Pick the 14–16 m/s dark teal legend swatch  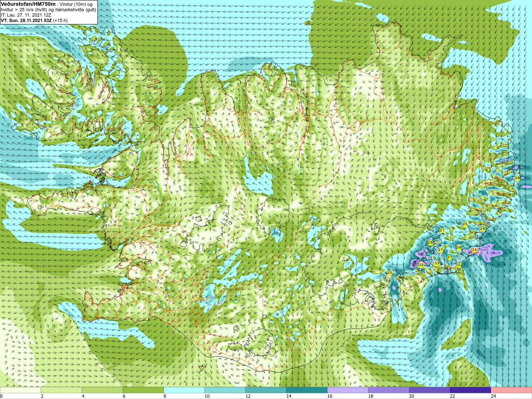click(307, 390)
